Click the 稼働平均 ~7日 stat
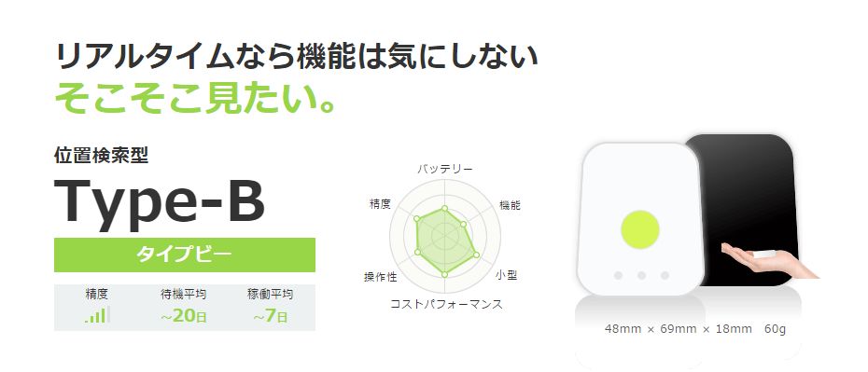The width and height of the screenshot is (868, 372). (x=270, y=307)
